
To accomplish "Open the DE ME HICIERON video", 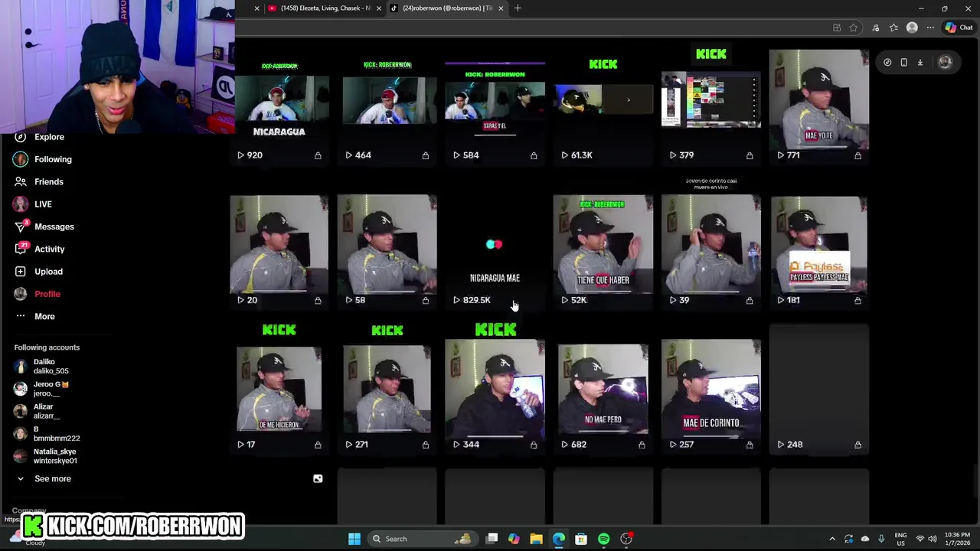I will [x=279, y=389].
